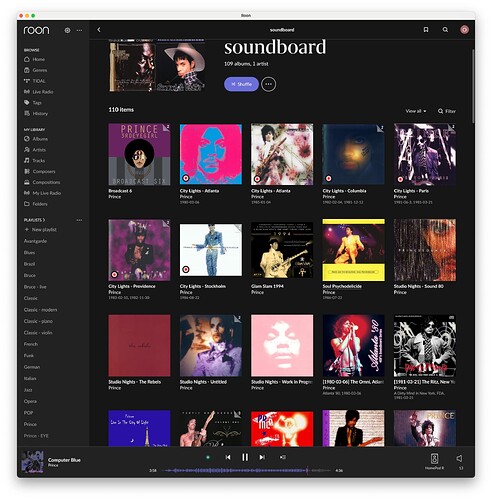Open the Broadcast 6 album cover
Viewport: 492px width, 500px height.
tap(139, 154)
